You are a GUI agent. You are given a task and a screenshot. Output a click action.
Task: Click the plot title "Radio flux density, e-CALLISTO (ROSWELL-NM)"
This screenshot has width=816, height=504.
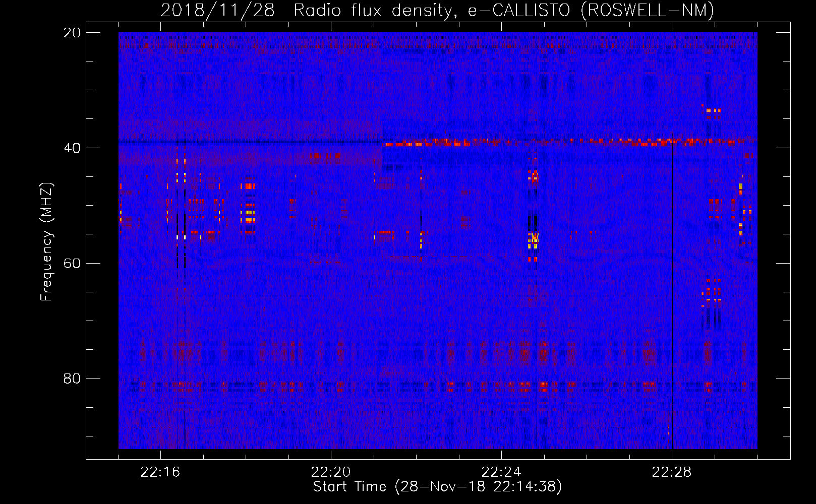504,10
